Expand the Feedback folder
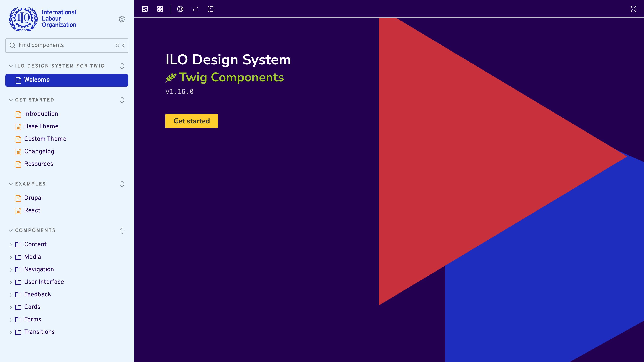644x362 pixels. point(67,294)
